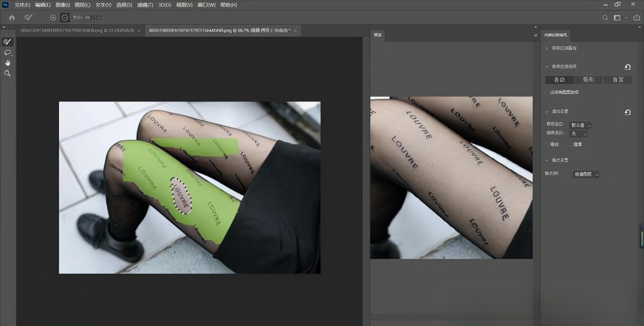
Task: Select the Hand tool
Action: click(x=8, y=63)
